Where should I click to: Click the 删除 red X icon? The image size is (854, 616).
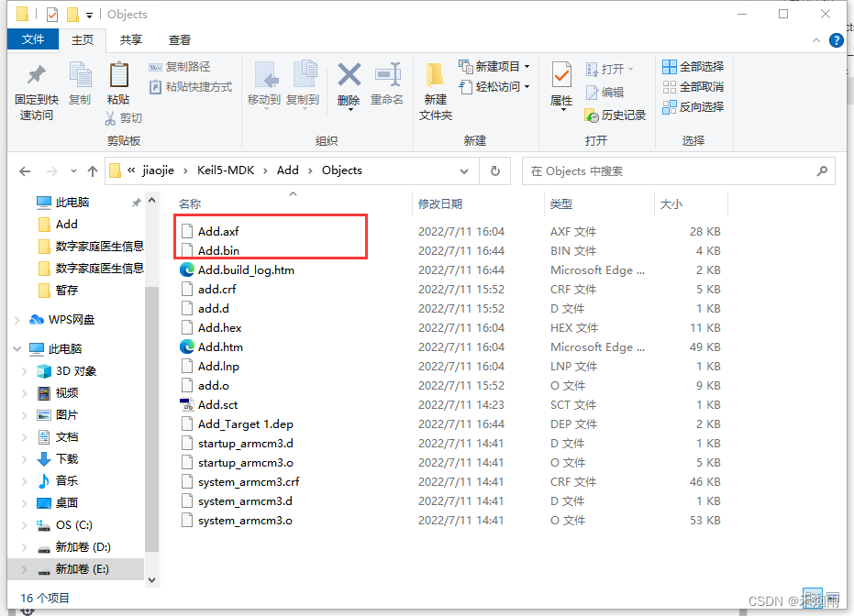pos(349,74)
